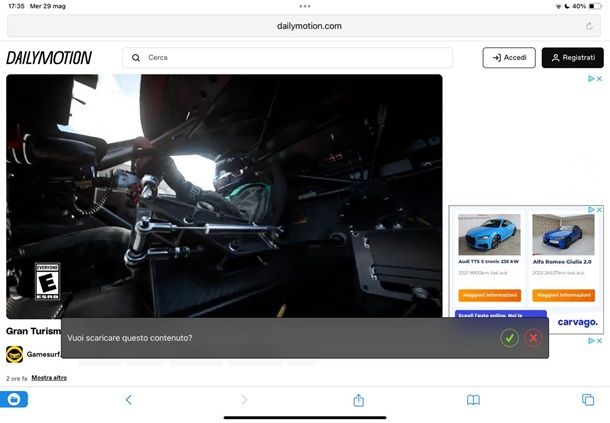Click the '2 ore fa' timestamp

17,378
